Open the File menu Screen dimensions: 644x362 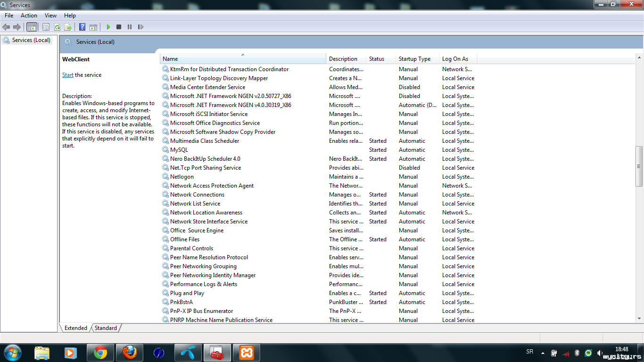pos(9,16)
